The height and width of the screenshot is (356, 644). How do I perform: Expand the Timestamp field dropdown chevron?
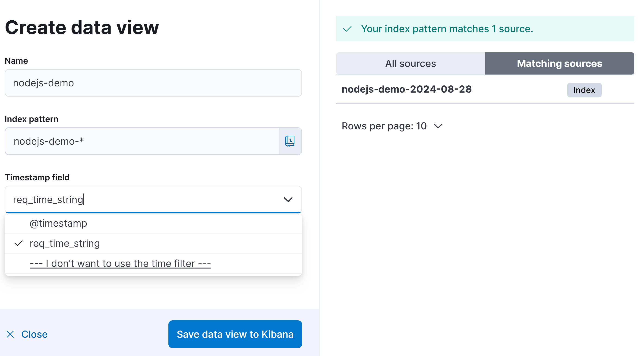tap(288, 199)
